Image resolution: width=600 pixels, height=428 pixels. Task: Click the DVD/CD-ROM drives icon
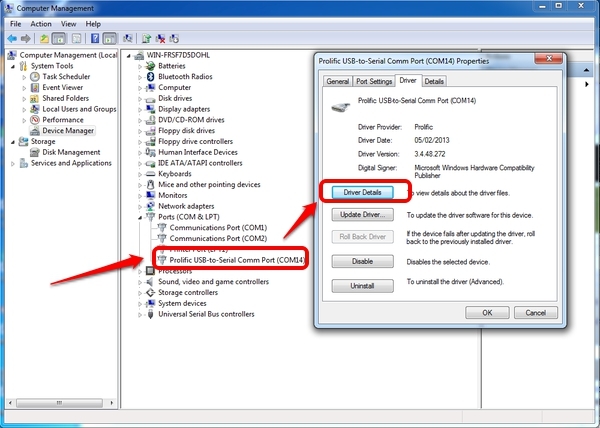coord(150,120)
